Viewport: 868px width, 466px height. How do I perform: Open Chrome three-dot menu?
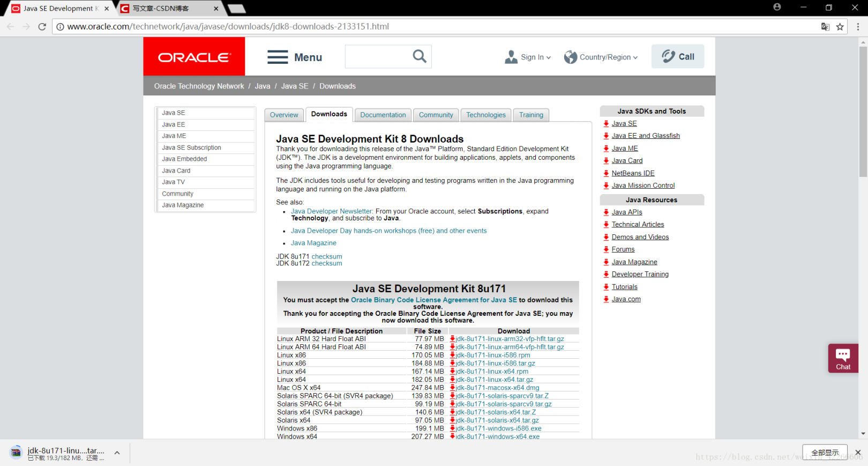tap(858, 26)
